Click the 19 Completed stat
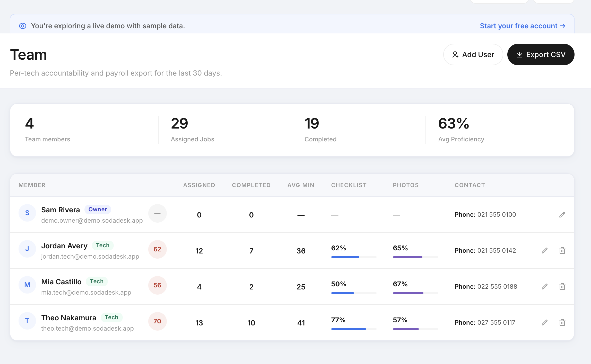This screenshot has width=591, height=364. pos(320,130)
